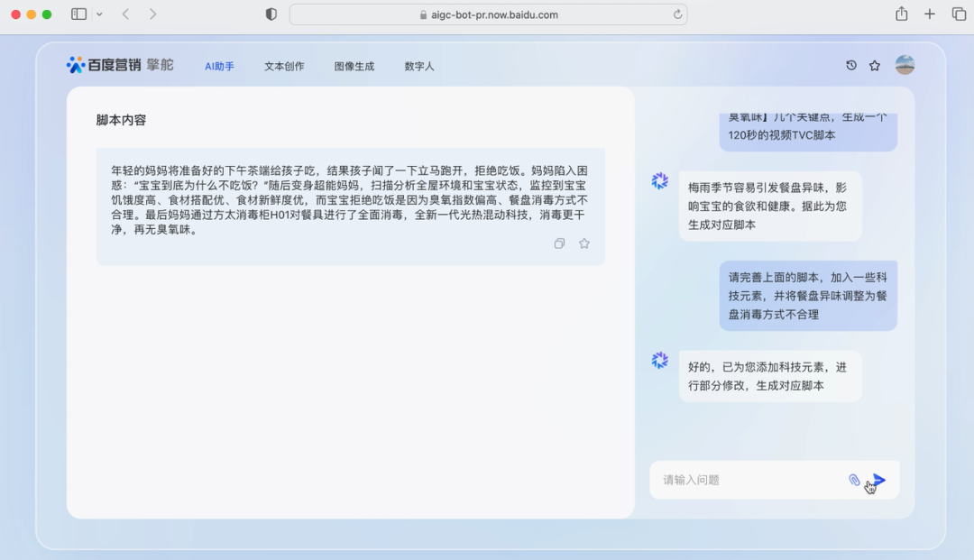
Task: Click the user profile avatar
Action: point(905,65)
